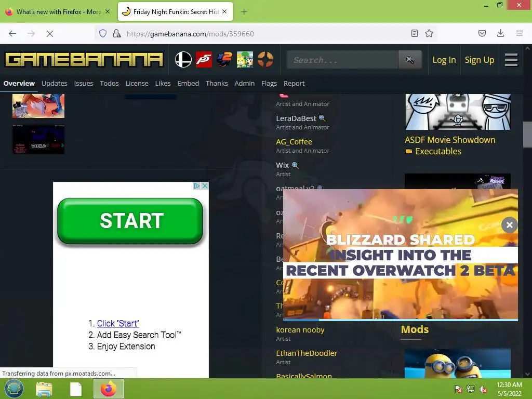The width and height of the screenshot is (532, 399).
Task: Stop loading the page
Action: (x=49, y=34)
